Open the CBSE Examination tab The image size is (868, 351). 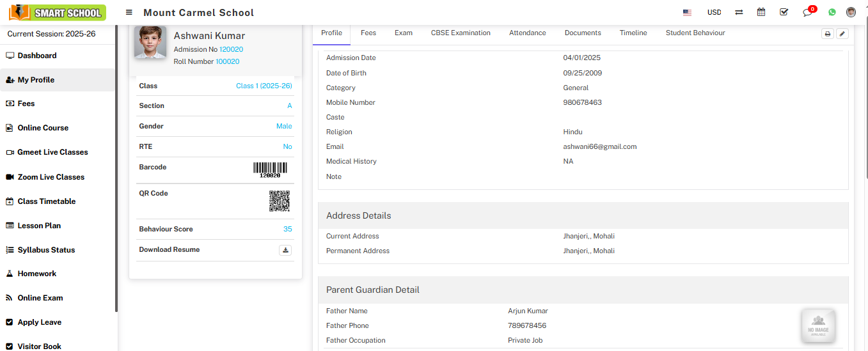pos(461,33)
